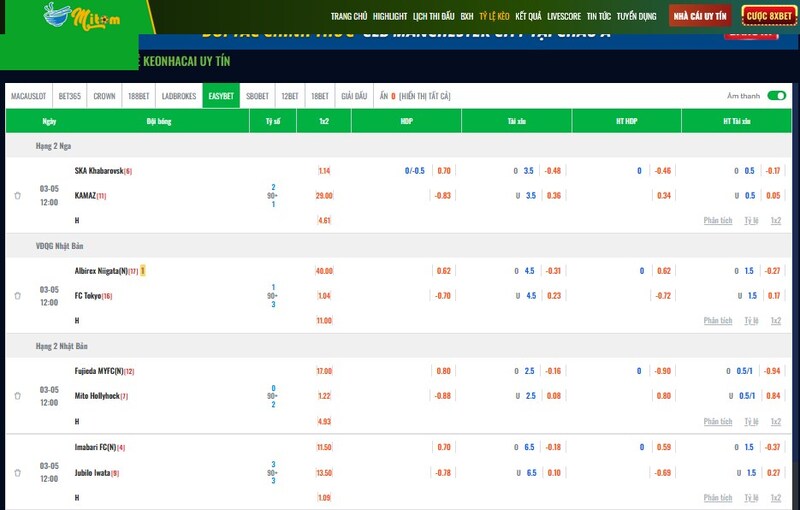Open Tỷ lệ link for Jubilo Iwata match
The image size is (800, 510).
751,497
